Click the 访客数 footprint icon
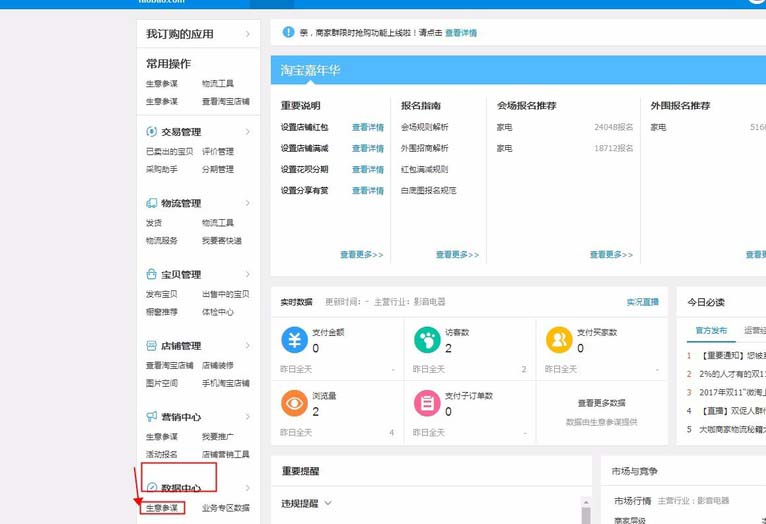The width and height of the screenshot is (766, 524). click(x=427, y=340)
